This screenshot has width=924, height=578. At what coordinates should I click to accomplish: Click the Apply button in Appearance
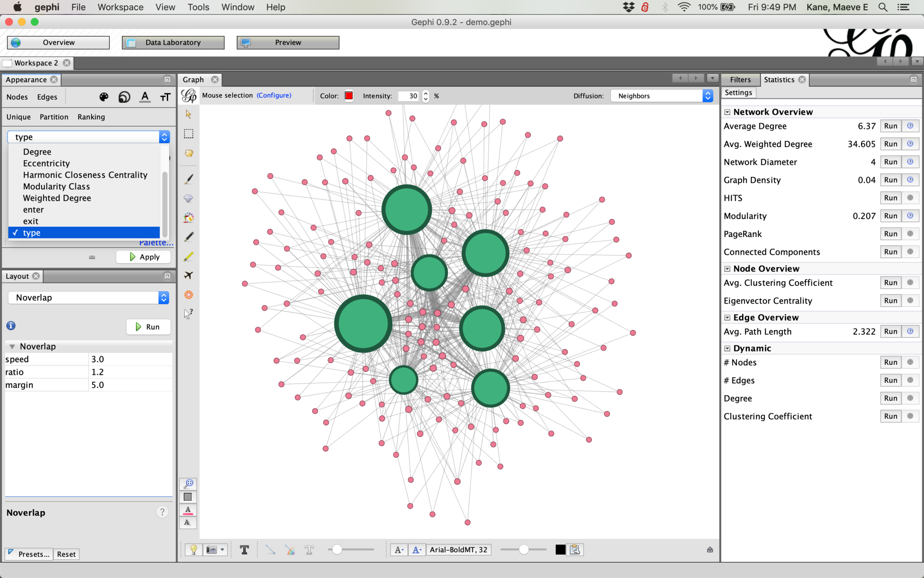144,257
